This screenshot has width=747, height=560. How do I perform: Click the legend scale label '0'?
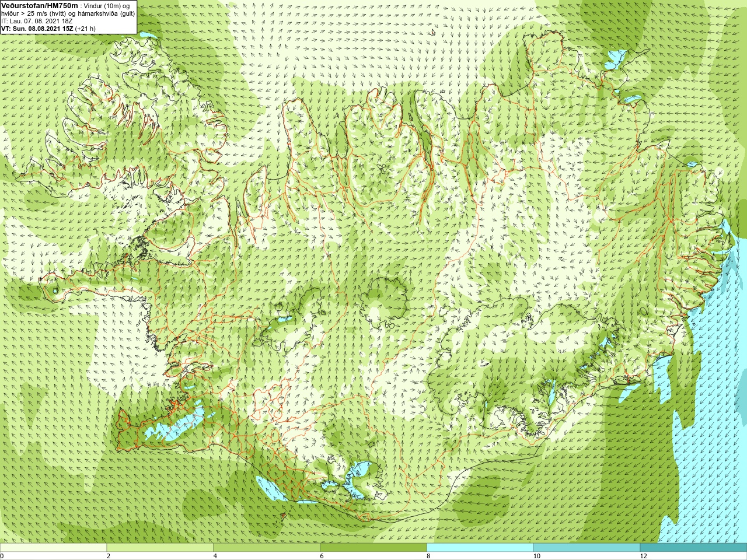[2, 556]
